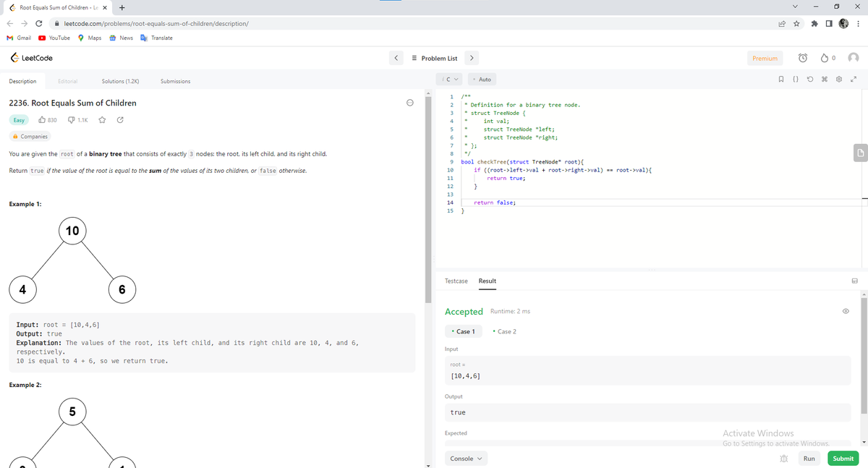Open browser tab search chevron
Screen dimensions: 868x468
coord(796,8)
